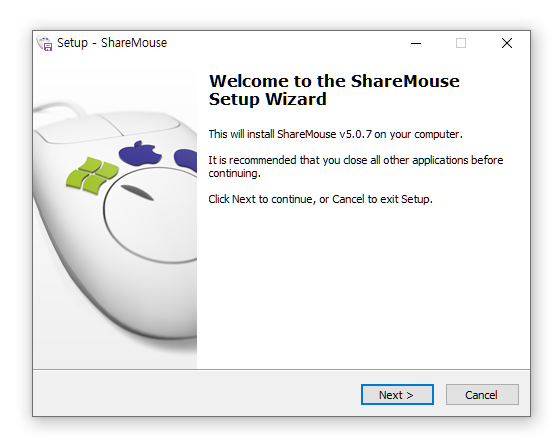Click the ShareMouse mouse illustration
This screenshot has width=557, height=447.
tap(115, 213)
